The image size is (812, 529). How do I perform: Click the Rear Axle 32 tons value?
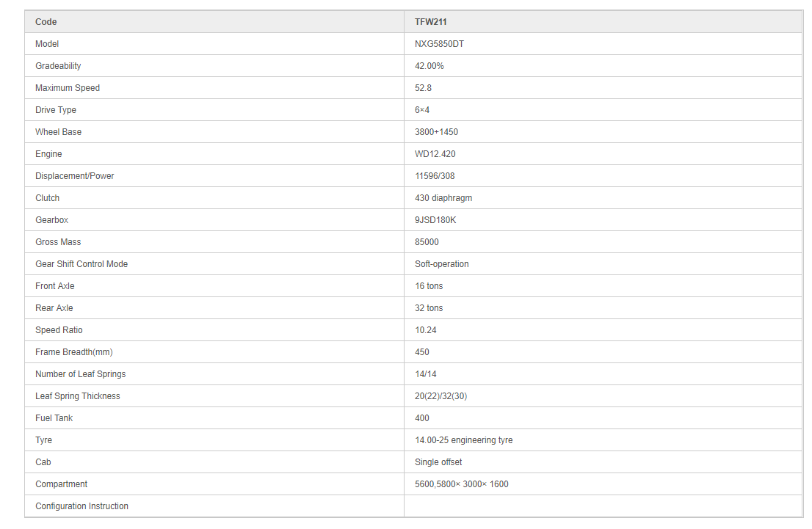429,308
